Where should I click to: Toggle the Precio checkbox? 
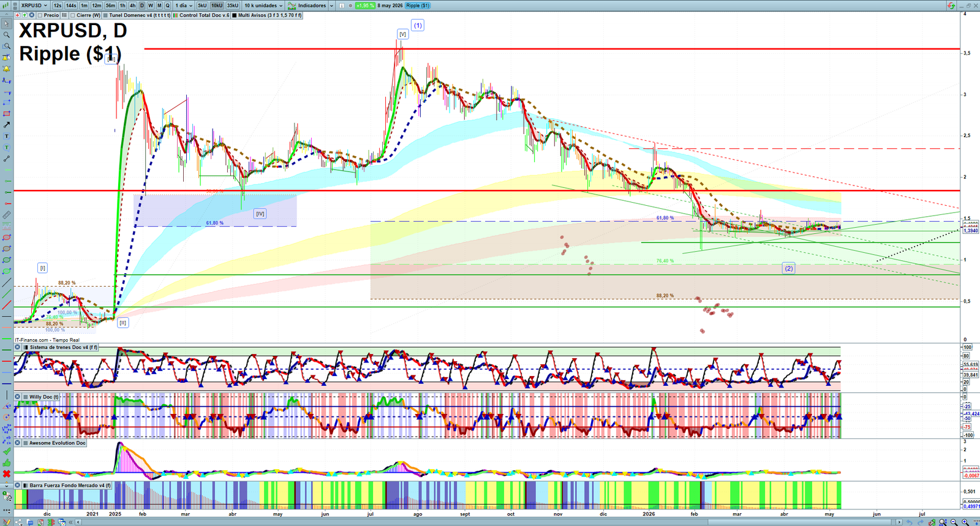point(40,15)
